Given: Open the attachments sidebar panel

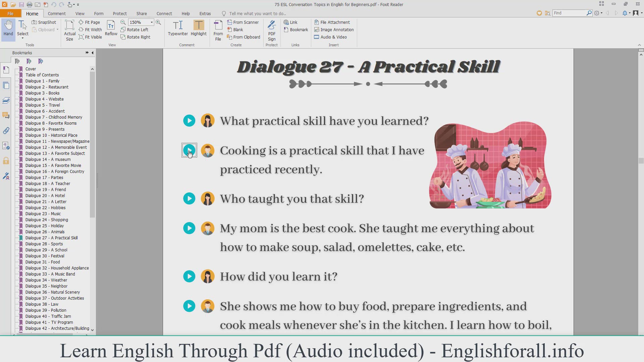Looking at the screenshot, I should tap(6, 131).
